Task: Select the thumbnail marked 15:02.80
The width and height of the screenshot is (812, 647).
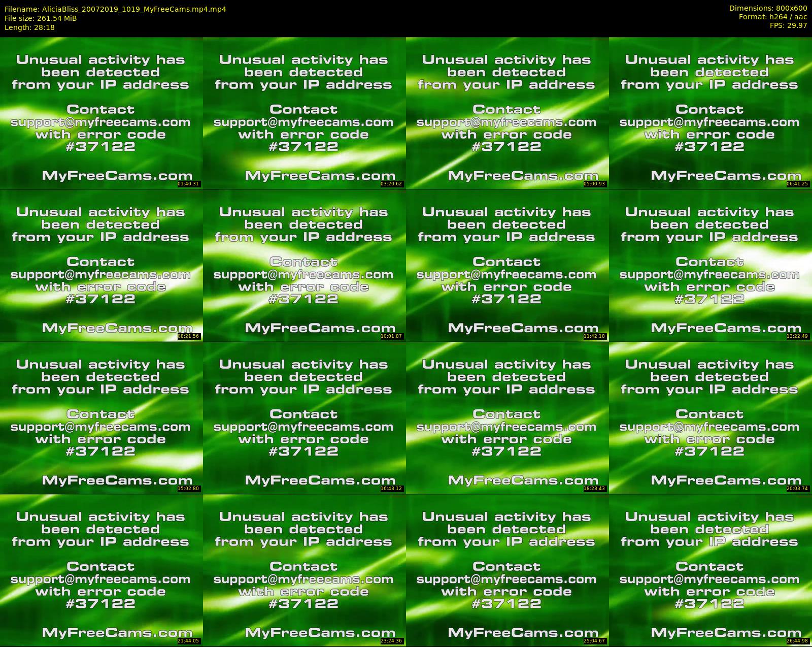Action: pos(101,417)
